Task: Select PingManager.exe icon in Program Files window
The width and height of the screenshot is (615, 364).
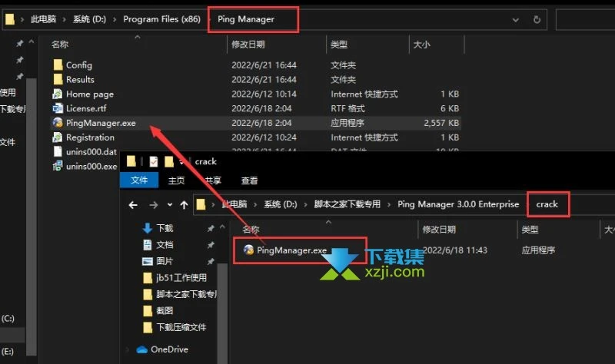Action: (x=58, y=123)
